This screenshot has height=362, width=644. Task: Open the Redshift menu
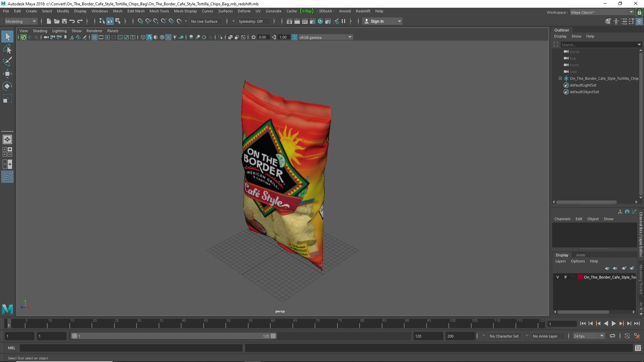pos(363,11)
